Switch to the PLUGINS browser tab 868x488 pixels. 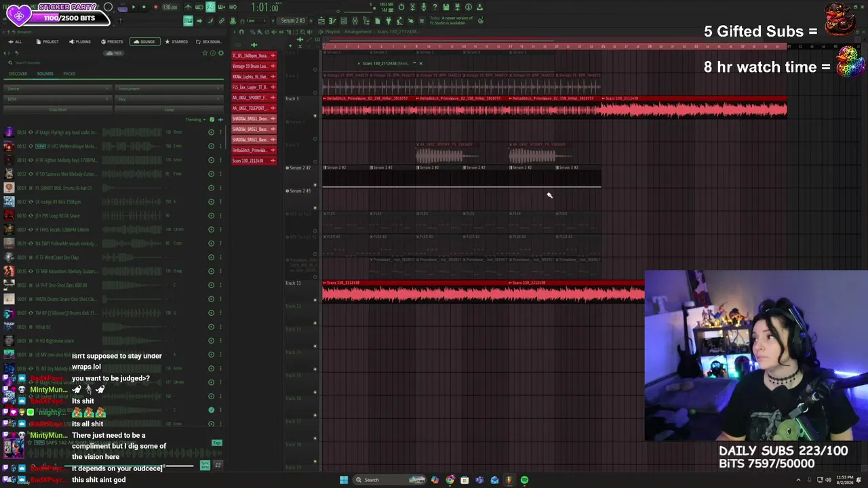pyautogui.click(x=80, y=42)
